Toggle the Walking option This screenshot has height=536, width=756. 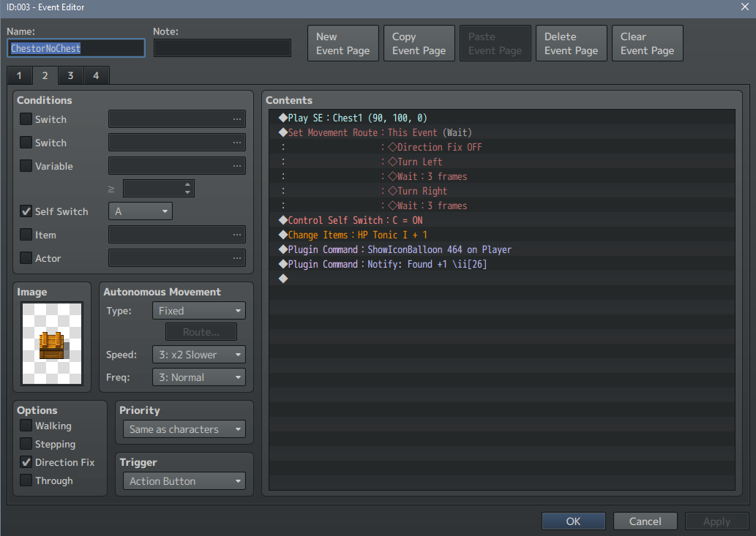26,426
